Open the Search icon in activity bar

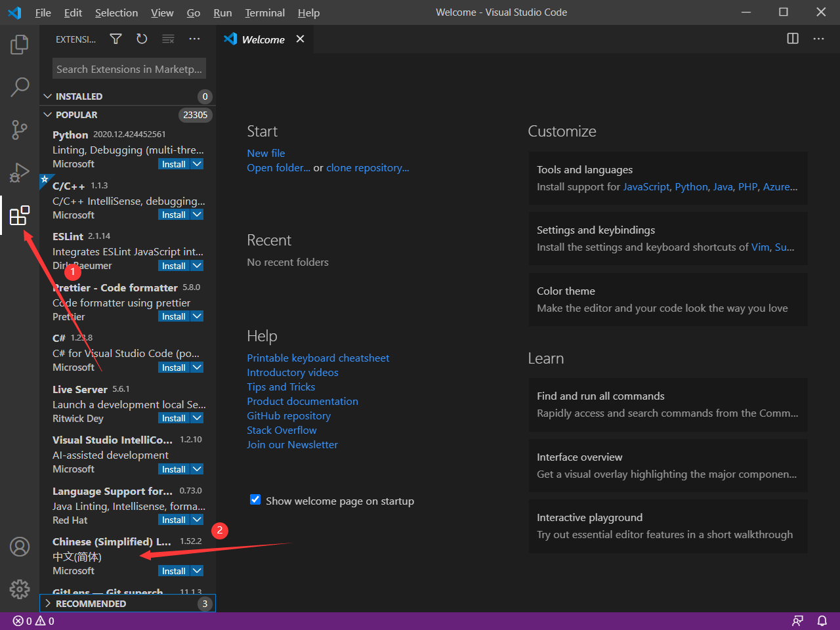[x=19, y=87]
